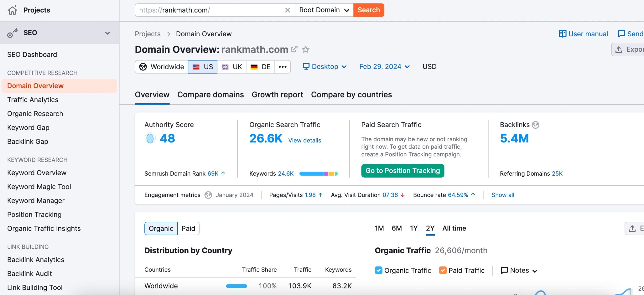Open the Feb 29, 2024 date dropdown
Screen dimensions: 644x295
tap(384, 67)
